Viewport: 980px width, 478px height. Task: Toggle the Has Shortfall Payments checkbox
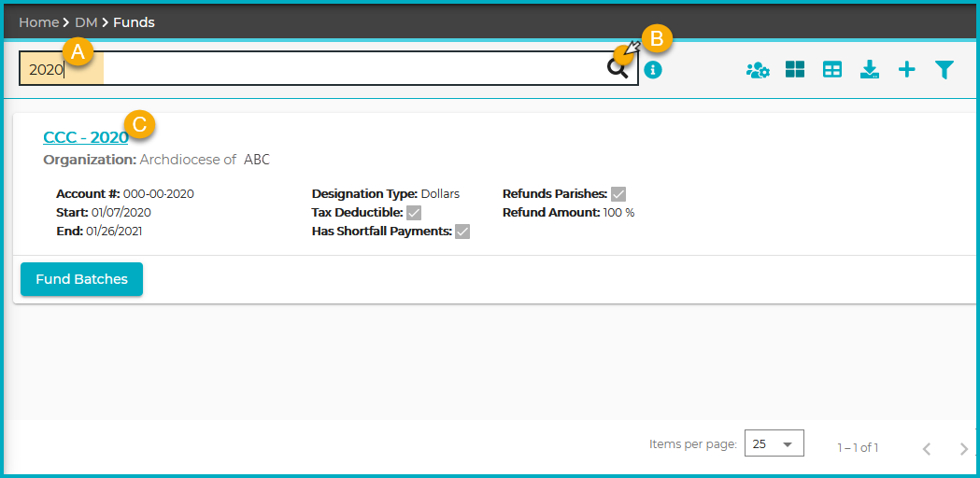462,232
